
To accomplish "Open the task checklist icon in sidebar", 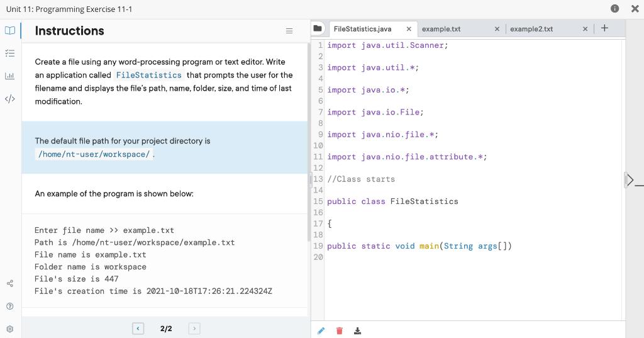I will pyautogui.click(x=10, y=53).
